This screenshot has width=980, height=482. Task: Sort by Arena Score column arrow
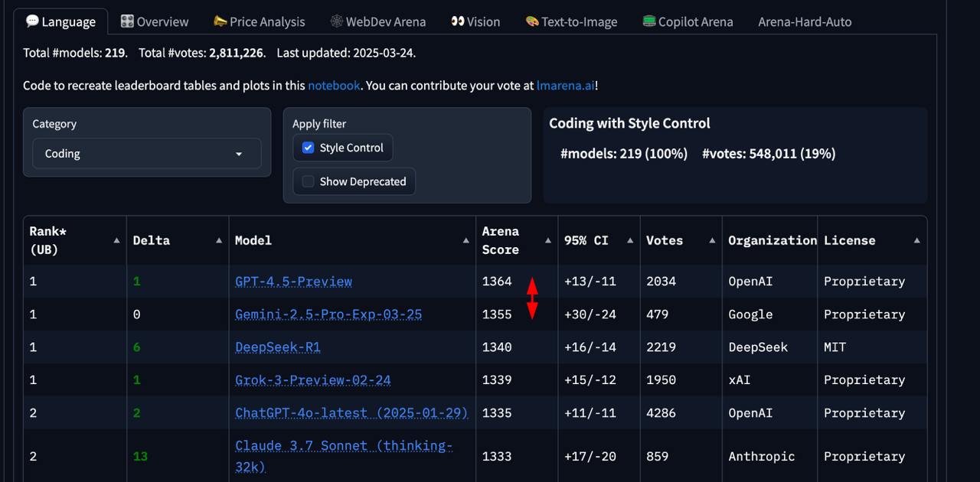[x=547, y=240]
